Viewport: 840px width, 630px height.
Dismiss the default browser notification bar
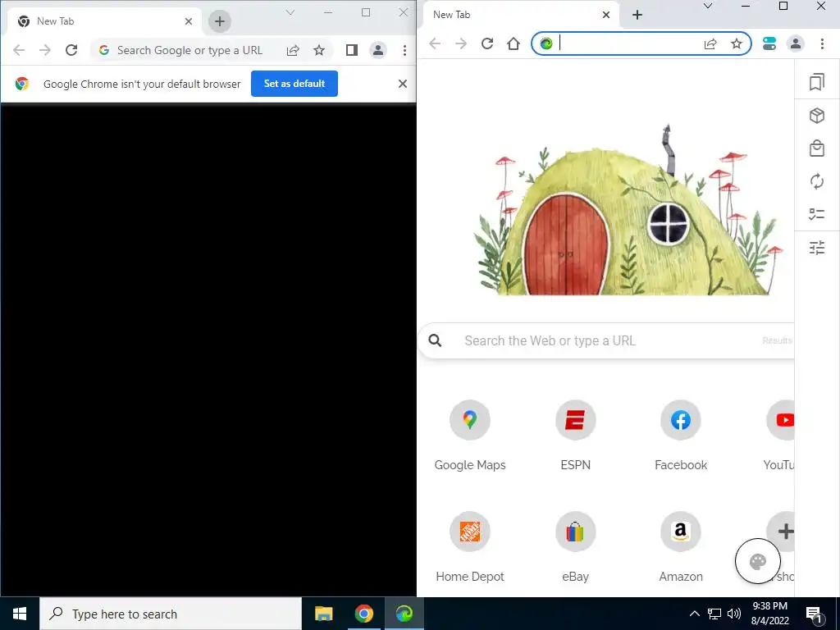point(403,84)
